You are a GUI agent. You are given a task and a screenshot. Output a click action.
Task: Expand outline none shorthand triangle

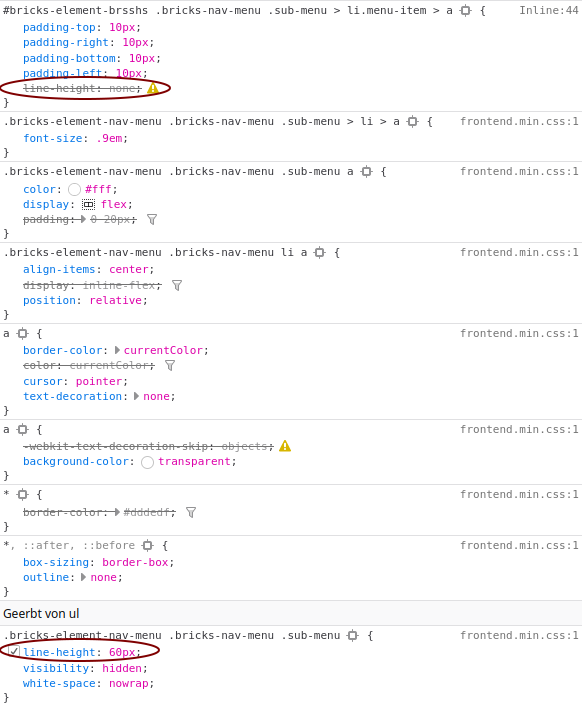[84, 577]
